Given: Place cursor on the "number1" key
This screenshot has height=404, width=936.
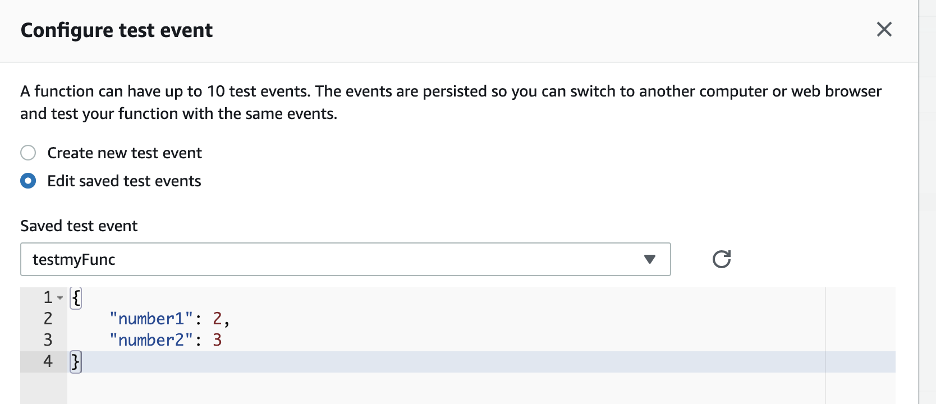Looking at the screenshot, I should pos(152,319).
